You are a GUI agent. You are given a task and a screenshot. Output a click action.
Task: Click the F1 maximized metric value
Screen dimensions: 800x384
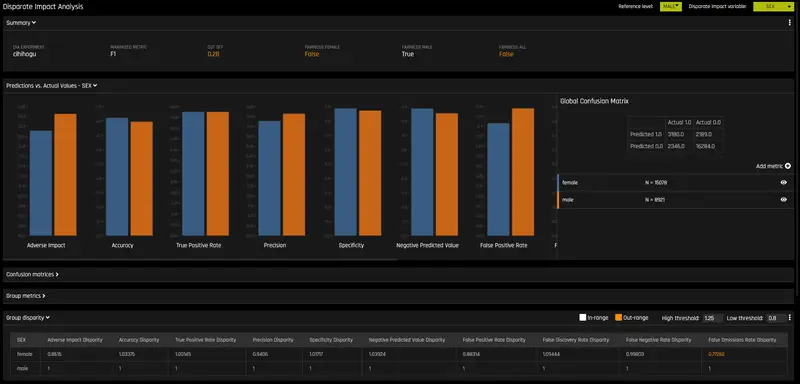click(x=113, y=54)
